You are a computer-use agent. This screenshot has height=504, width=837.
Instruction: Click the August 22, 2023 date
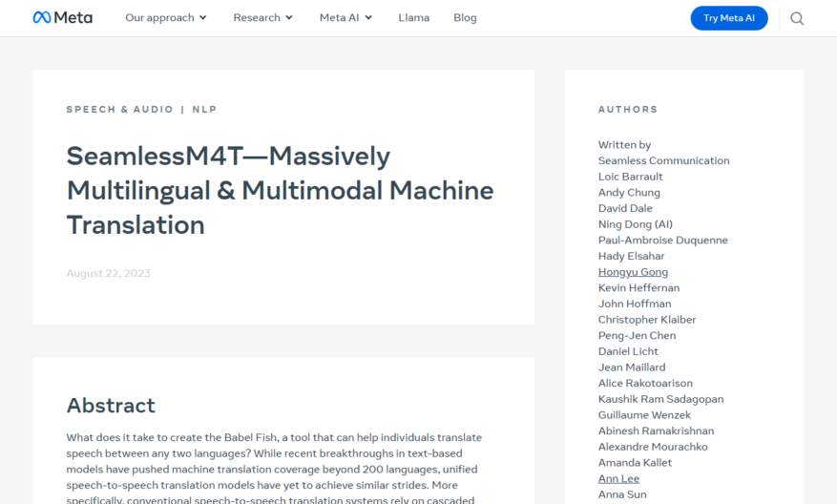109,273
